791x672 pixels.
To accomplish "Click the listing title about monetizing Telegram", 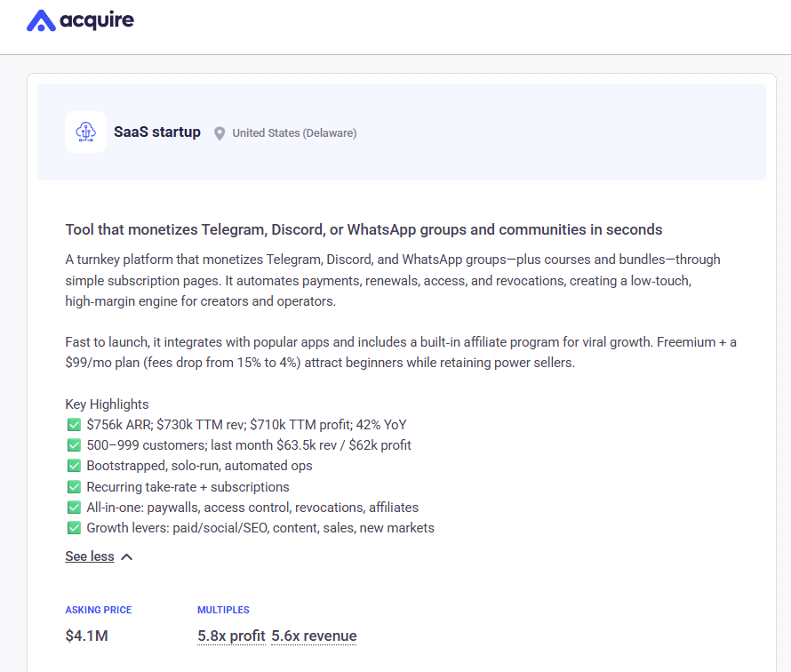I will coord(364,230).
